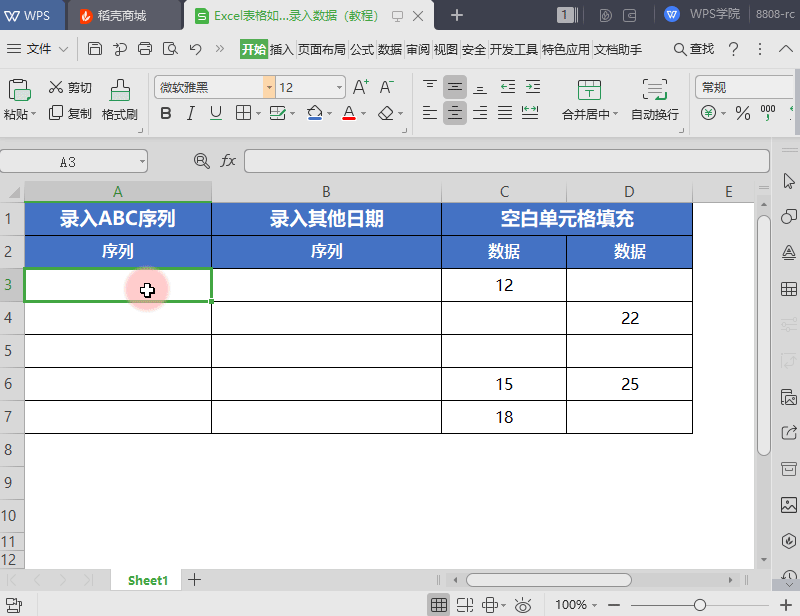The width and height of the screenshot is (800, 616).
Task: Select cell C3 containing 12
Action: [504, 285]
